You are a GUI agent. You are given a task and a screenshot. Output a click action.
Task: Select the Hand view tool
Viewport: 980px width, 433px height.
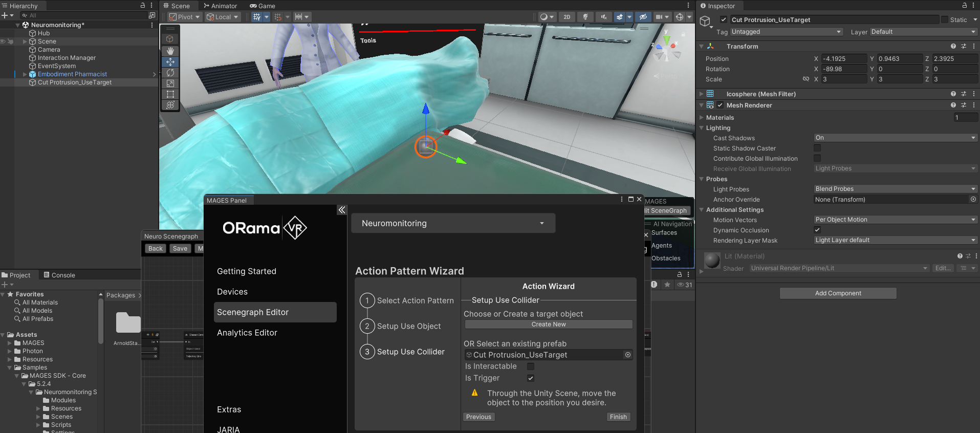click(170, 51)
